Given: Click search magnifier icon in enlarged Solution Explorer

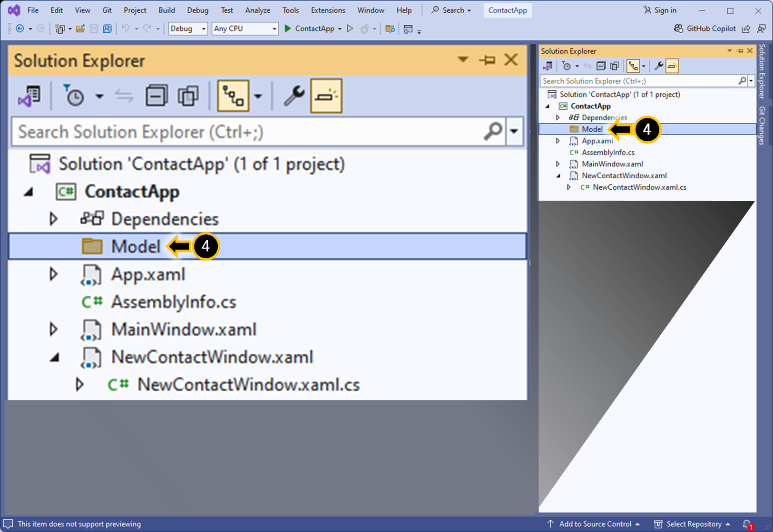Looking at the screenshot, I should pyautogui.click(x=493, y=131).
